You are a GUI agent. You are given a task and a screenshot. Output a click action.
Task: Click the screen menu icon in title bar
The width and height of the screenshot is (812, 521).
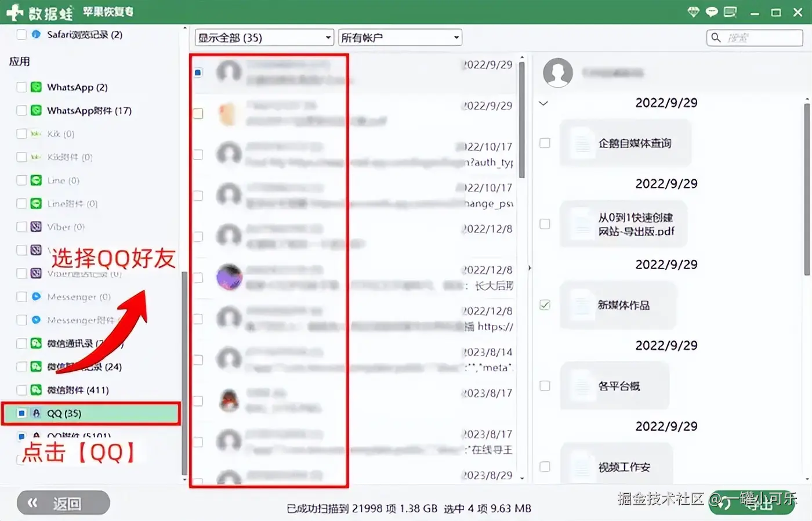coord(730,12)
